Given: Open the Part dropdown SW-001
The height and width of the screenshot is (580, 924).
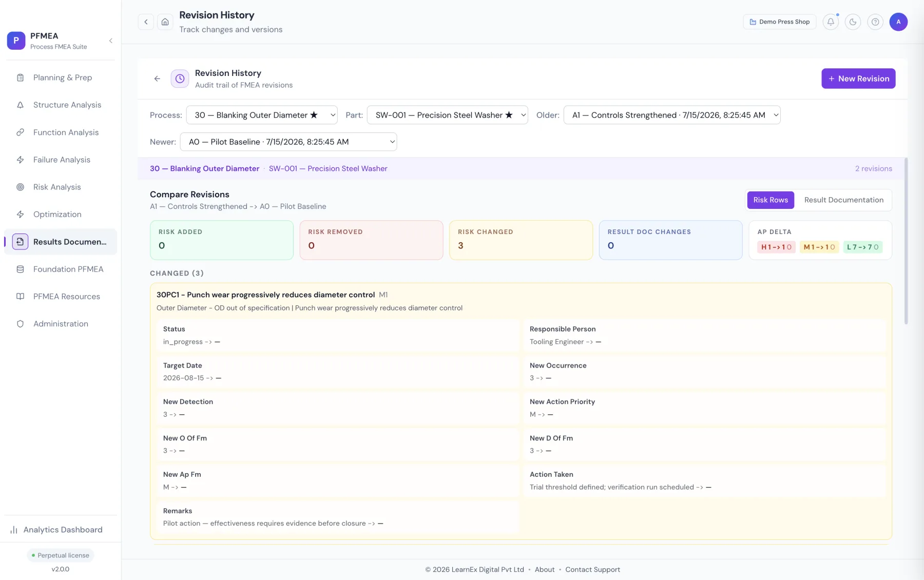Looking at the screenshot, I should pyautogui.click(x=447, y=115).
